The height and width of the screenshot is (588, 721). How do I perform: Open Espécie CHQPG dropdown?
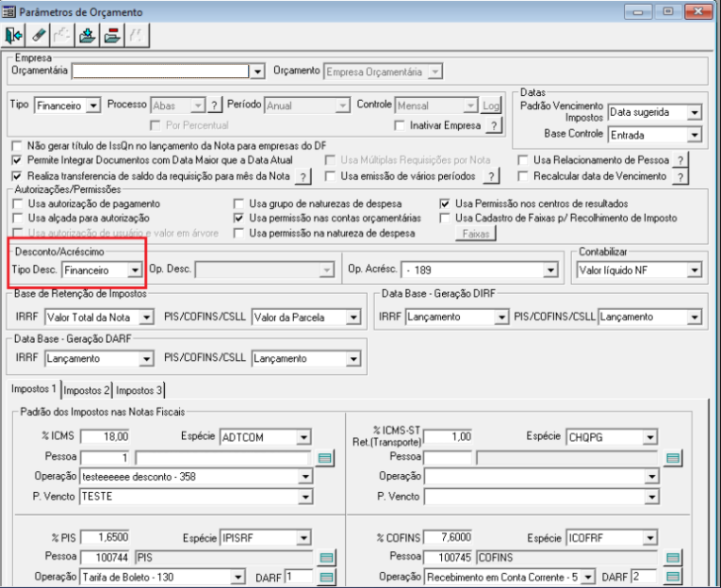click(649, 437)
